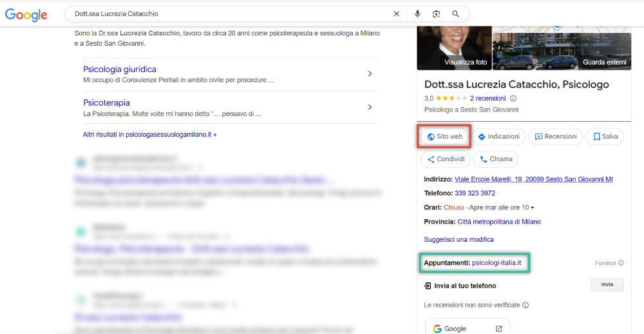Open the Sito web button

coord(444,137)
